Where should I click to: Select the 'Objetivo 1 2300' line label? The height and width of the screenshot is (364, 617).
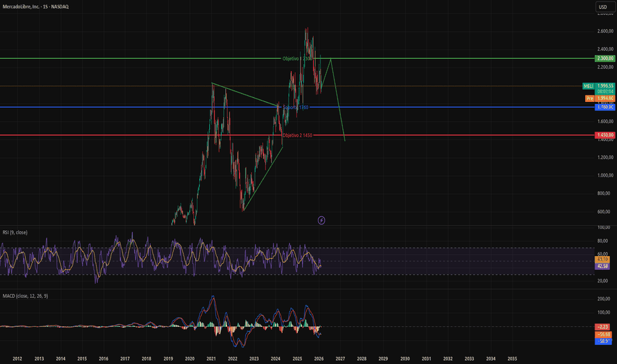click(x=297, y=59)
